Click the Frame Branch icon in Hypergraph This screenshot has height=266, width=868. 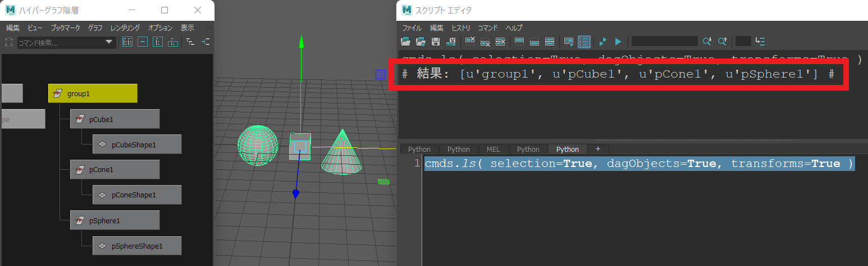pyautogui.click(x=173, y=42)
